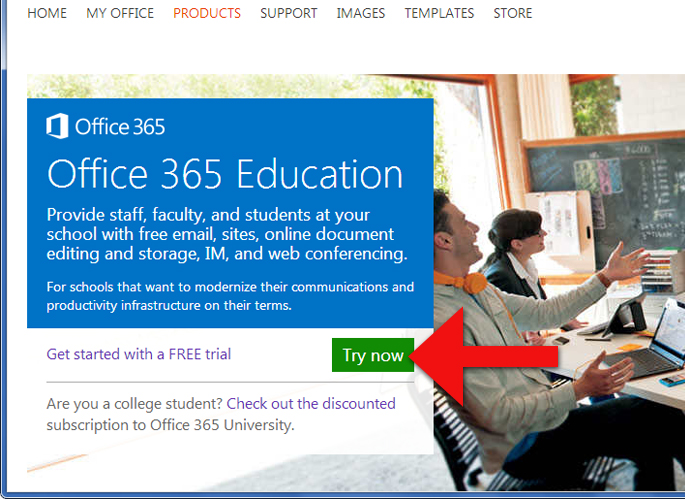Image resolution: width=685 pixels, height=499 pixels.
Task: Click the Are you a college student text
Action: pos(135,404)
